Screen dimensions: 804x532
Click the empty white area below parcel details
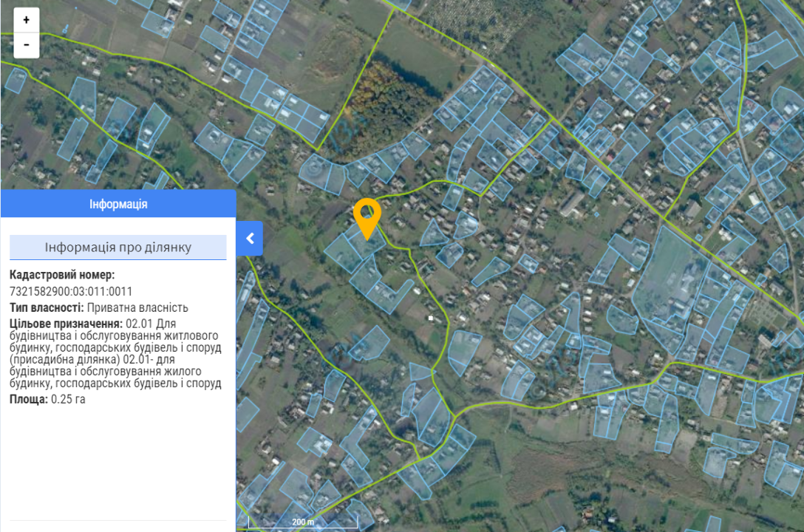[x=118, y=465]
